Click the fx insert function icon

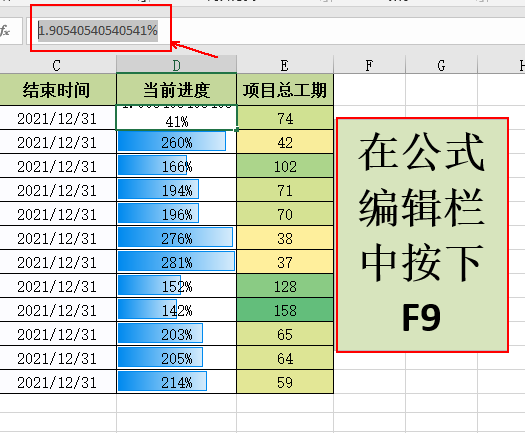click(x=5, y=31)
